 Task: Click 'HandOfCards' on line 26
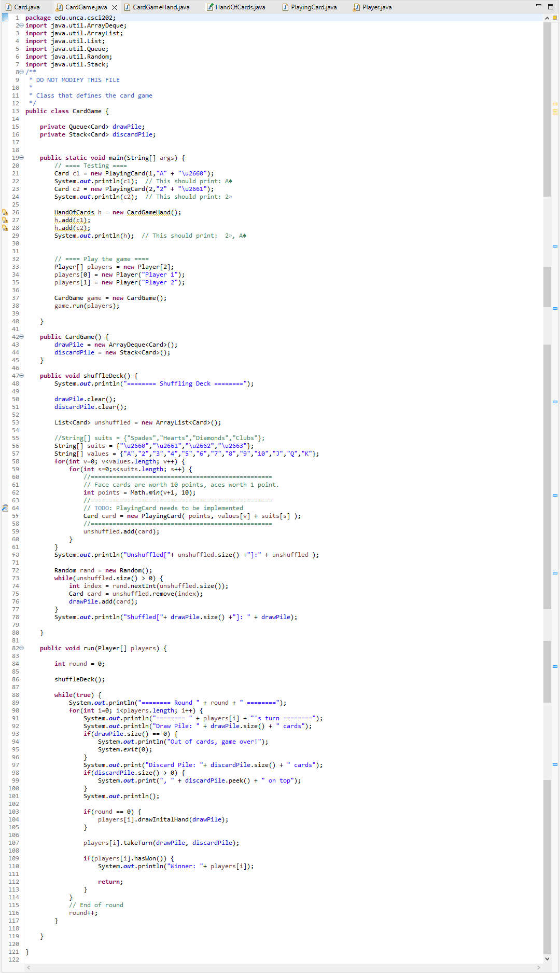74,212
